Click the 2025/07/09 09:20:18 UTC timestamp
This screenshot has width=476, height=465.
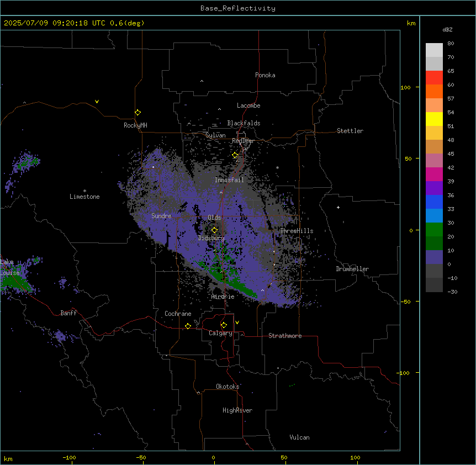(x=55, y=23)
